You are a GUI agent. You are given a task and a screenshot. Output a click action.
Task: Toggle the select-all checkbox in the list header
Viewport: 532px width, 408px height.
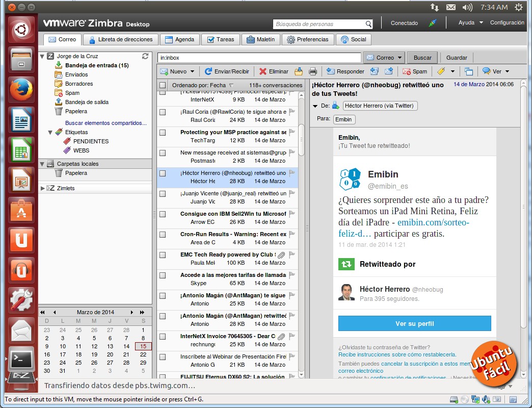click(x=163, y=85)
